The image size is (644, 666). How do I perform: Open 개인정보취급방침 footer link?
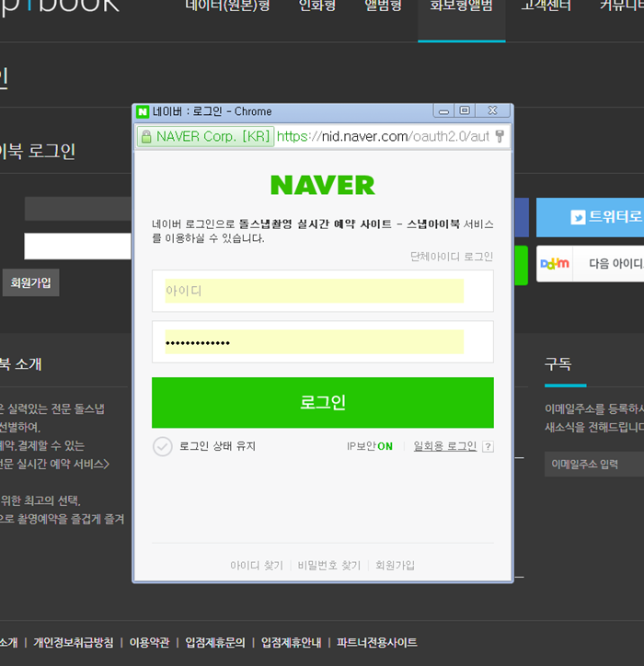tap(74, 643)
